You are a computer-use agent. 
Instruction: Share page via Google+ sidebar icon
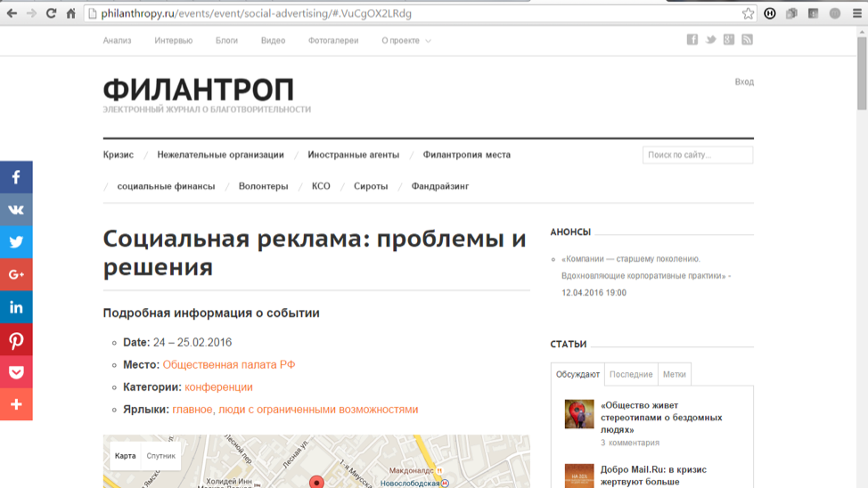pos(16,274)
